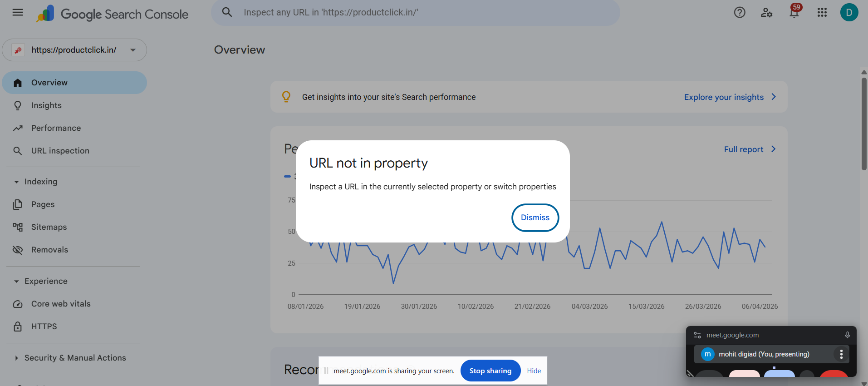Open the hamburger main menu
Image resolution: width=868 pixels, height=386 pixels.
18,13
